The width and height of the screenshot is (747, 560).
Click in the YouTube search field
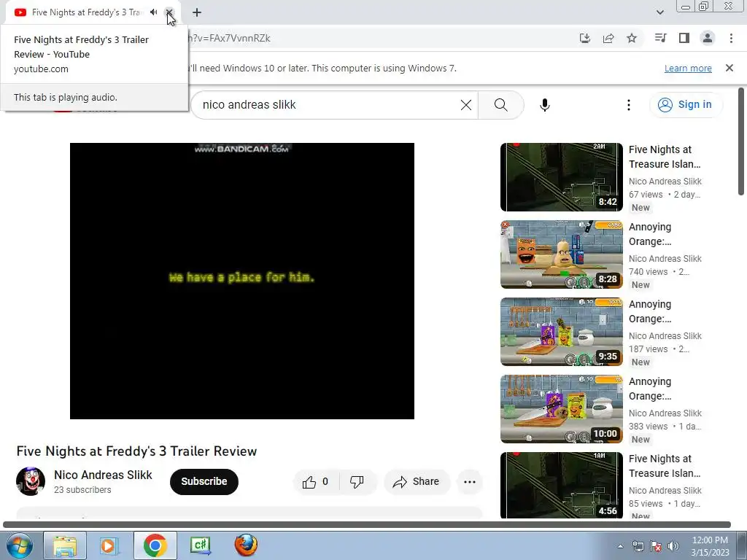[329, 105]
